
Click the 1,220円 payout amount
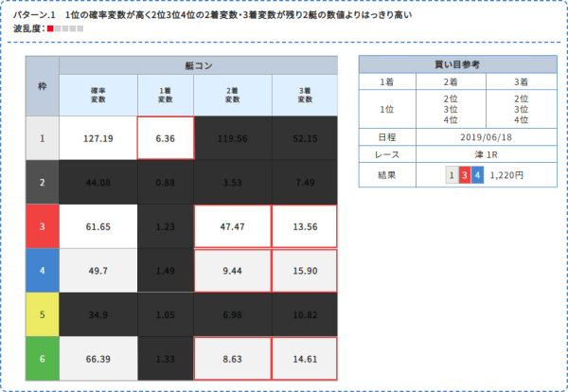click(512, 175)
